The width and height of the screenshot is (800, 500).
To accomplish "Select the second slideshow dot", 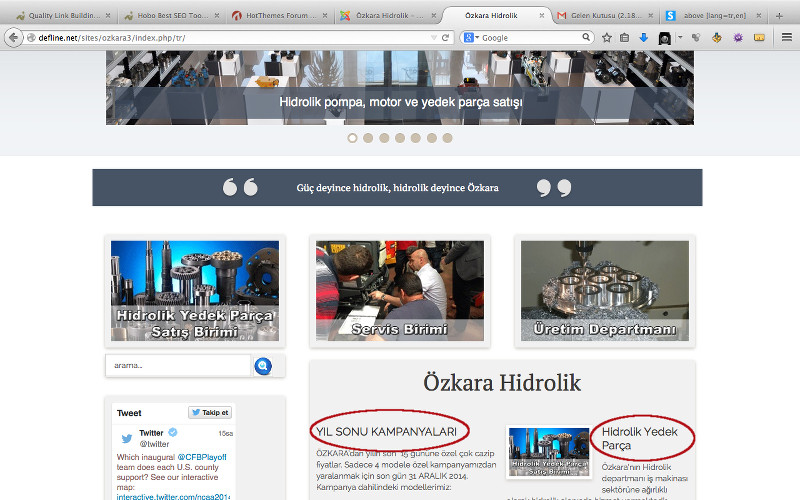I will click(368, 138).
